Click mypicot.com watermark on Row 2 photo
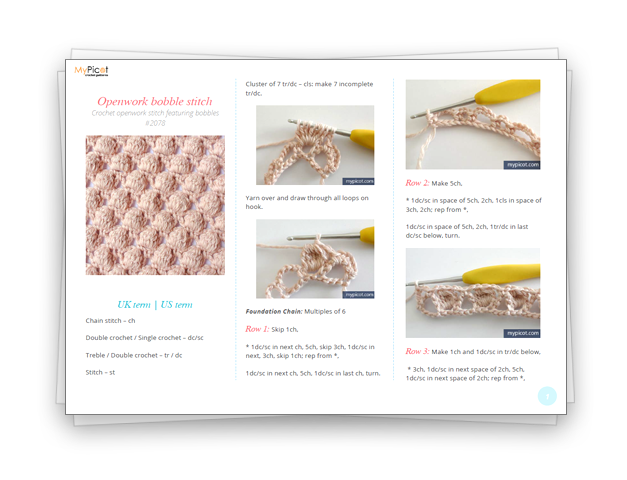 522,333
